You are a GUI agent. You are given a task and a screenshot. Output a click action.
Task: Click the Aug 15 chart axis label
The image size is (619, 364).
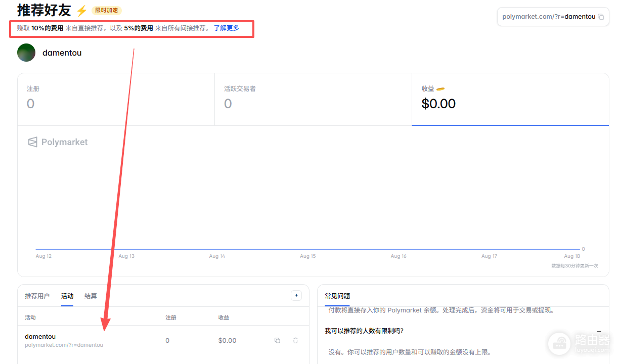(307, 256)
